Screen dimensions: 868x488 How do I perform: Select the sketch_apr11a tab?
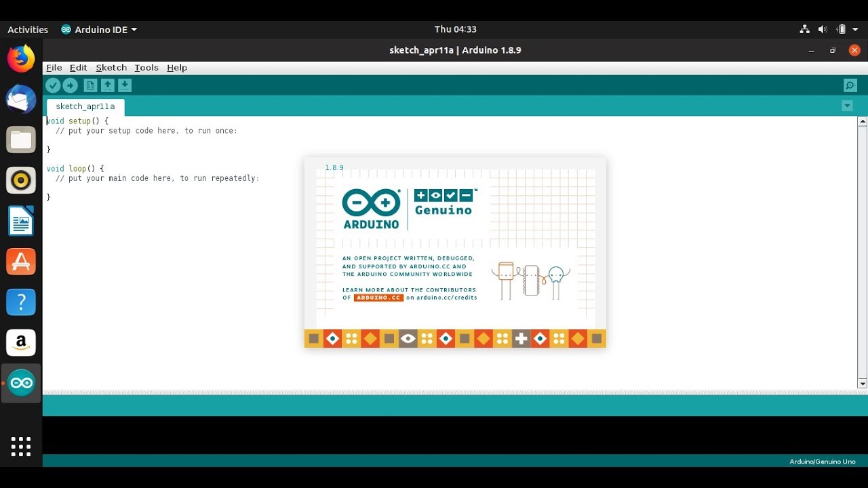point(85,106)
